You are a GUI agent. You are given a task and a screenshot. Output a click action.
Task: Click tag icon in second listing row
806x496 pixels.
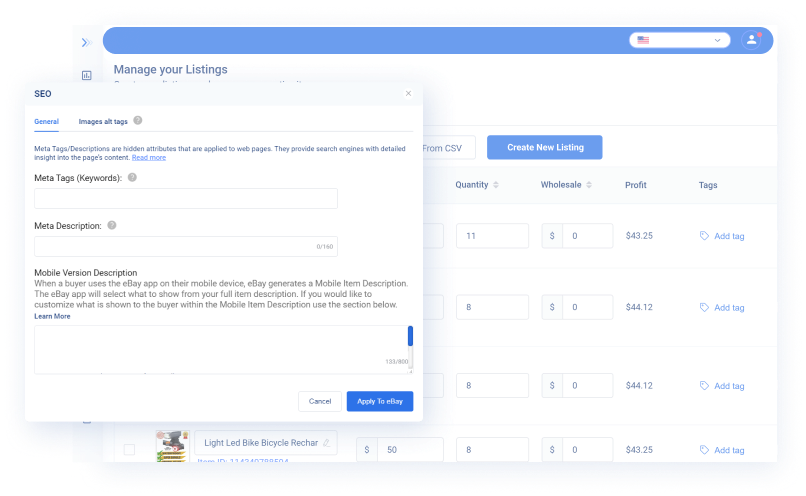704,307
